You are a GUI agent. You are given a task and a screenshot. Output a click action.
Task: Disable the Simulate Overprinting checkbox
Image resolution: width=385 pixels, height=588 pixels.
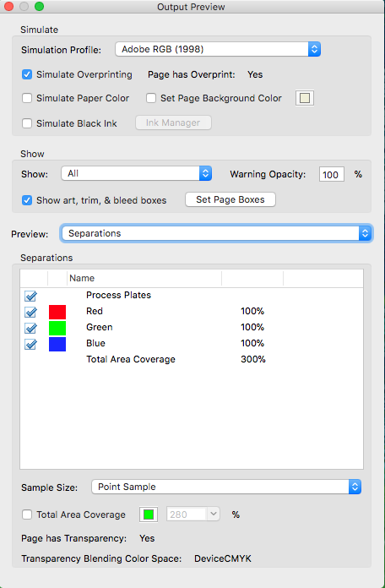click(x=27, y=74)
